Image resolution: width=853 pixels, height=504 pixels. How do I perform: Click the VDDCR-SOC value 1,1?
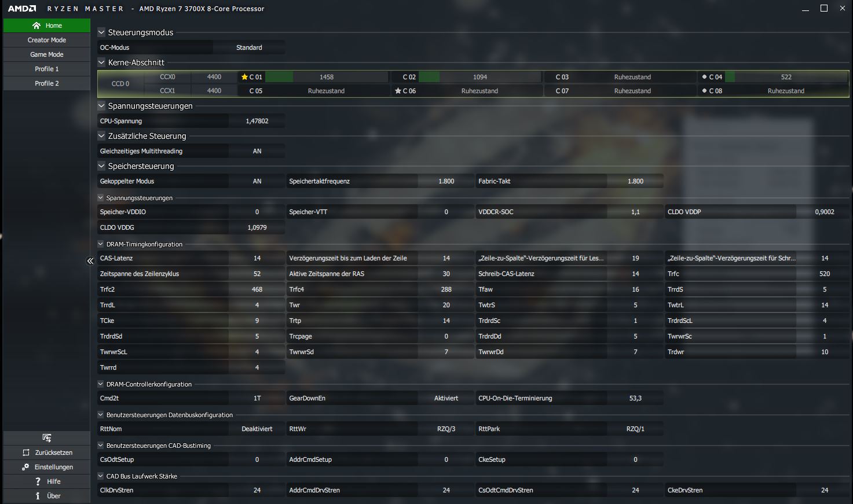click(x=635, y=212)
